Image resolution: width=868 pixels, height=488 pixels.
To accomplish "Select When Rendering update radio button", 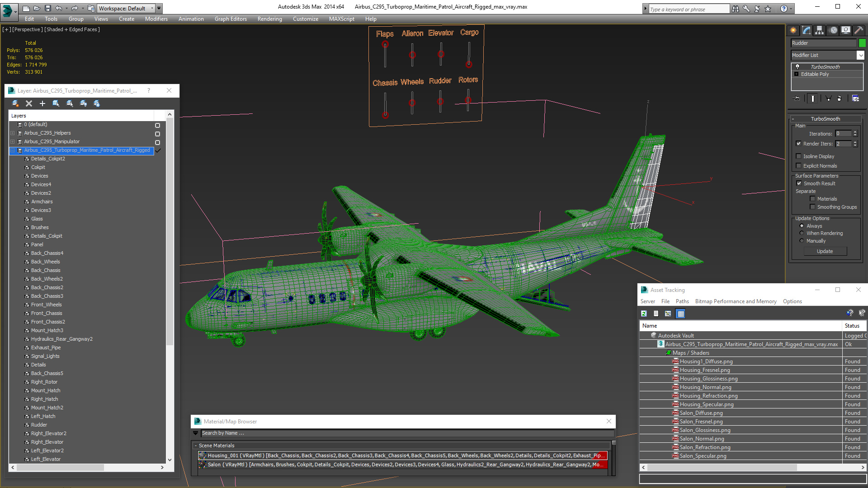I will pyautogui.click(x=802, y=233).
